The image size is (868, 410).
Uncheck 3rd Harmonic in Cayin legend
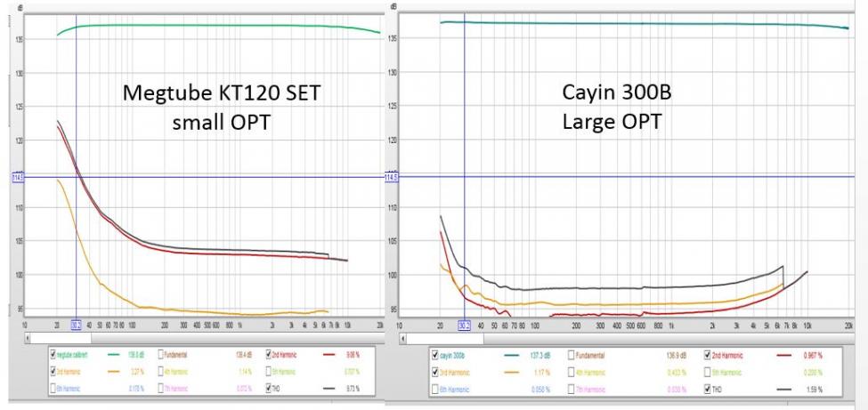click(435, 373)
